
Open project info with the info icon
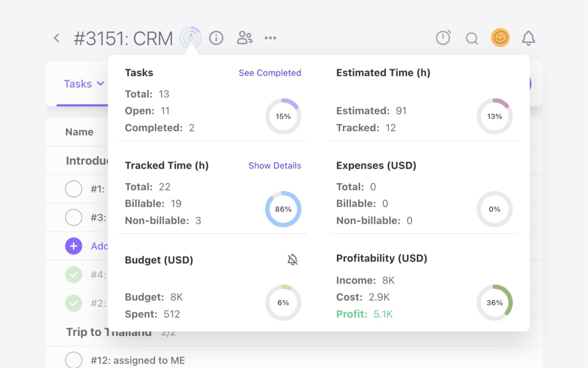(x=216, y=38)
